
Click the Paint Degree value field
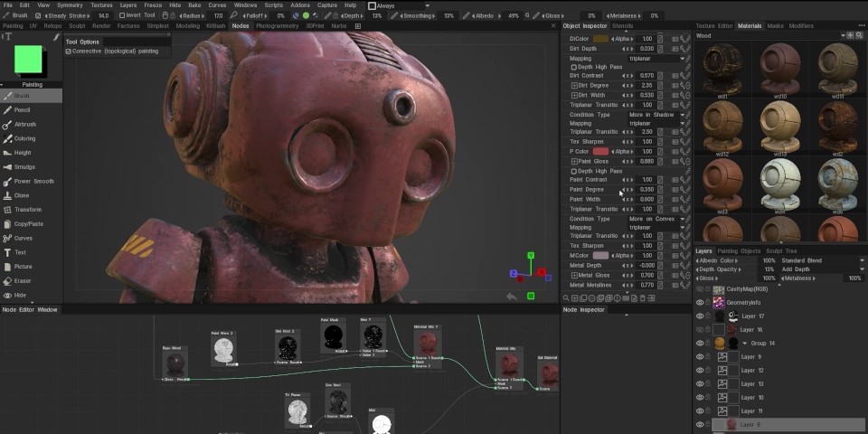click(646, 189)
